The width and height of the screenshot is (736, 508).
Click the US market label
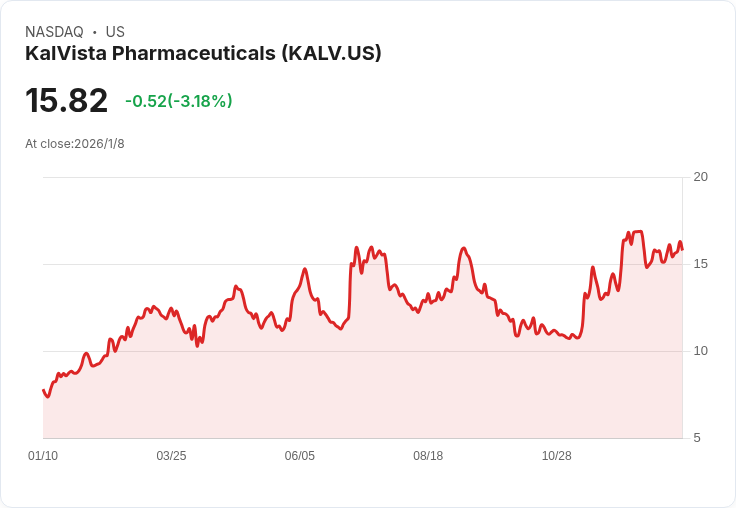(115, 32)
